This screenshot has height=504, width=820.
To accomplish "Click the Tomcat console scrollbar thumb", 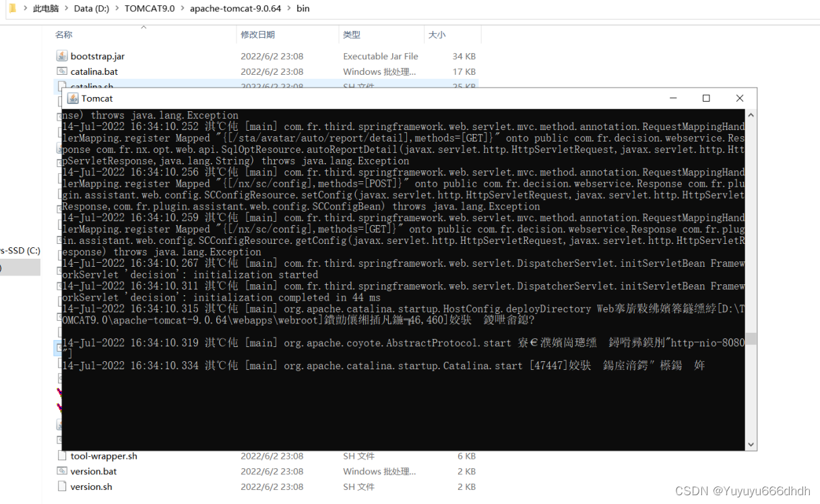I will [x=751, y=338].
